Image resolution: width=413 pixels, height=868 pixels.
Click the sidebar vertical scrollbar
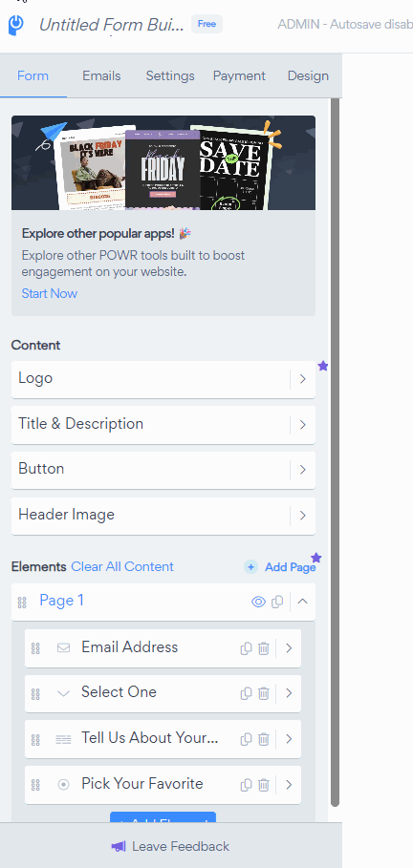[x=335, y=453]
